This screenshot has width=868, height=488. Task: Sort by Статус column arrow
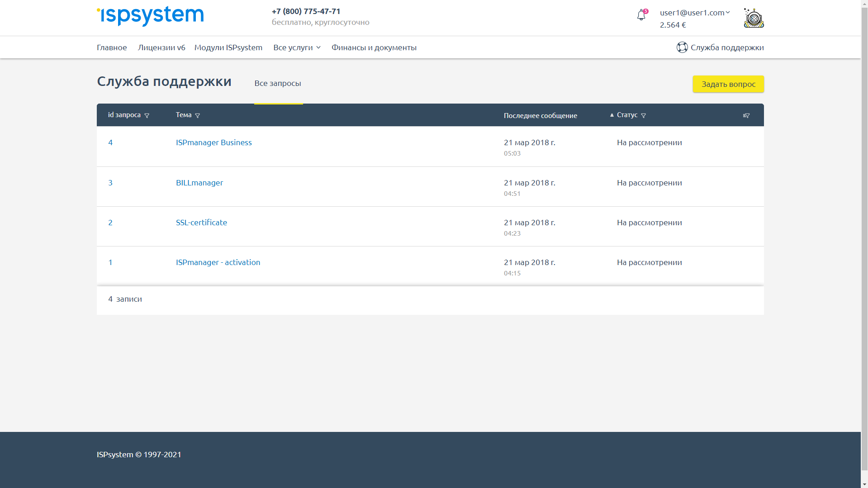612,115
